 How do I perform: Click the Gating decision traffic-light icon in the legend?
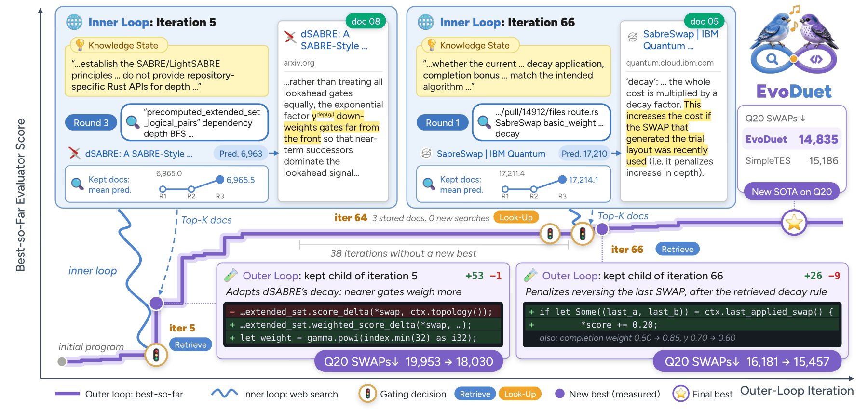367,394
